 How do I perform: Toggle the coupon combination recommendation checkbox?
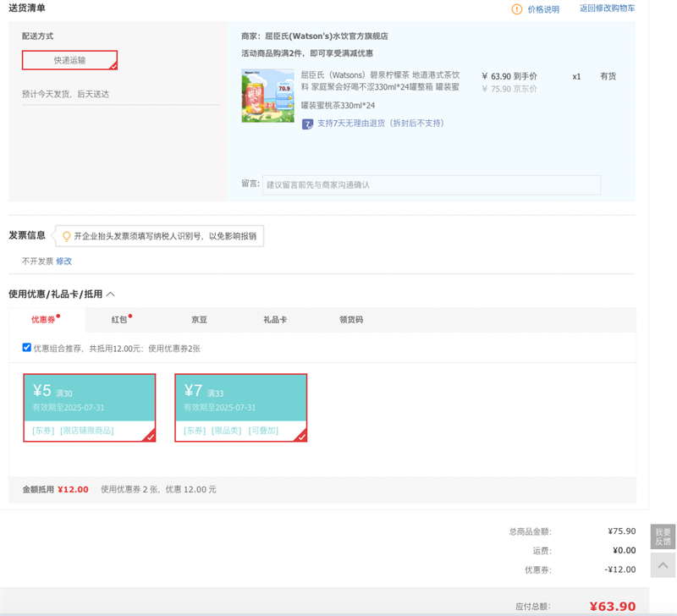[27, 348]
